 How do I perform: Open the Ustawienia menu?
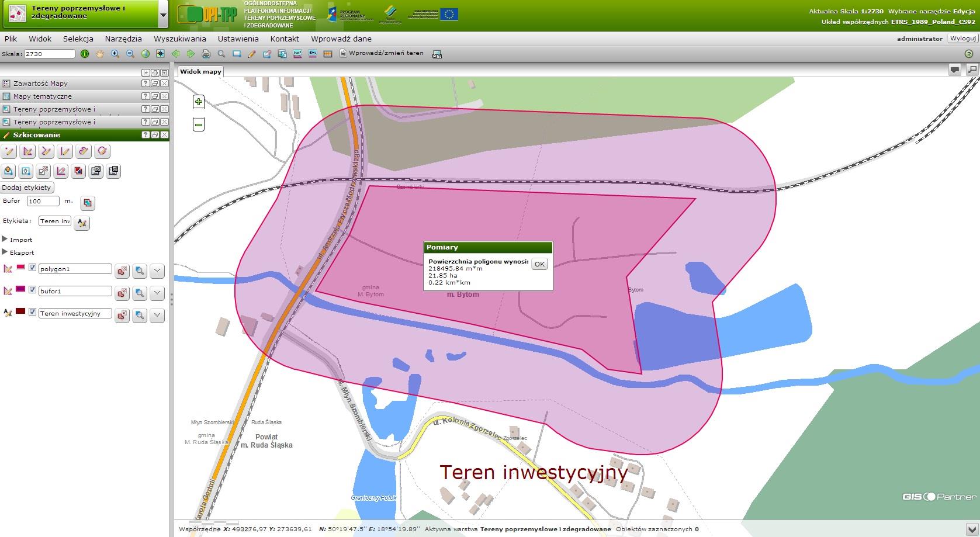(x=238, y=39)
